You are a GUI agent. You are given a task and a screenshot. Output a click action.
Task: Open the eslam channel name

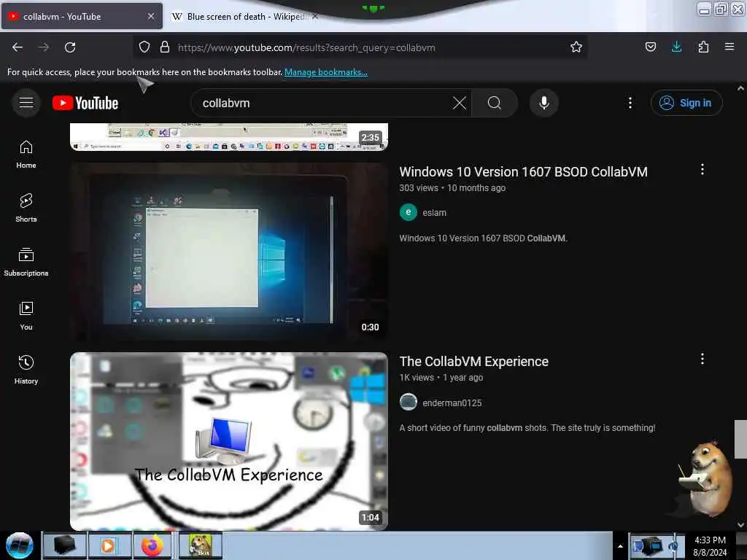434,213
